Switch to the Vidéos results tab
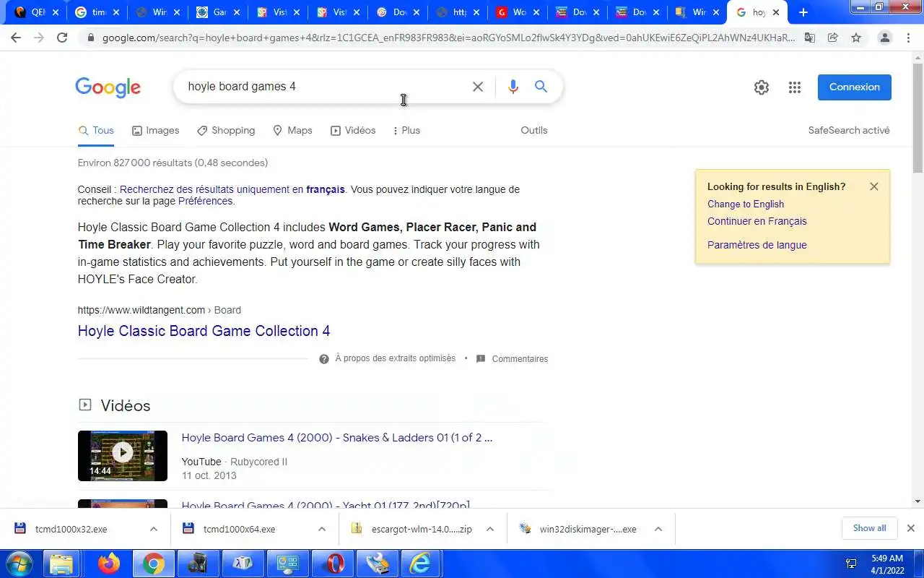Screen dimensions: 924x578 coord(353,131)
